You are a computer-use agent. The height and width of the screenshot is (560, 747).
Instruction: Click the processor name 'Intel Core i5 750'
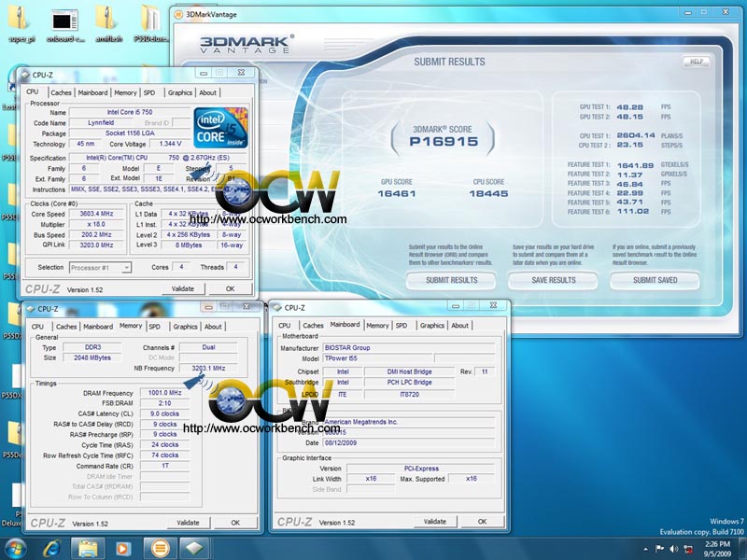point(130,112)
